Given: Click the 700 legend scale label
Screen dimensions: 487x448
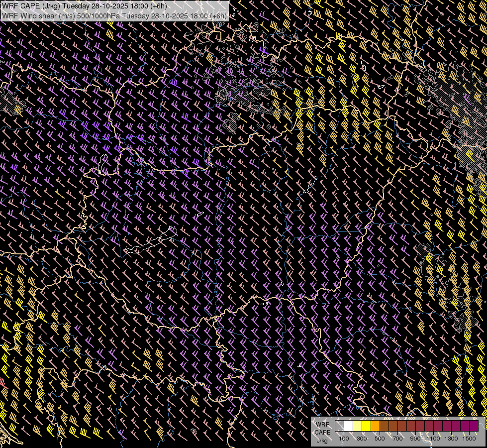Looking at the screenshot, I should tap(397, 439).
